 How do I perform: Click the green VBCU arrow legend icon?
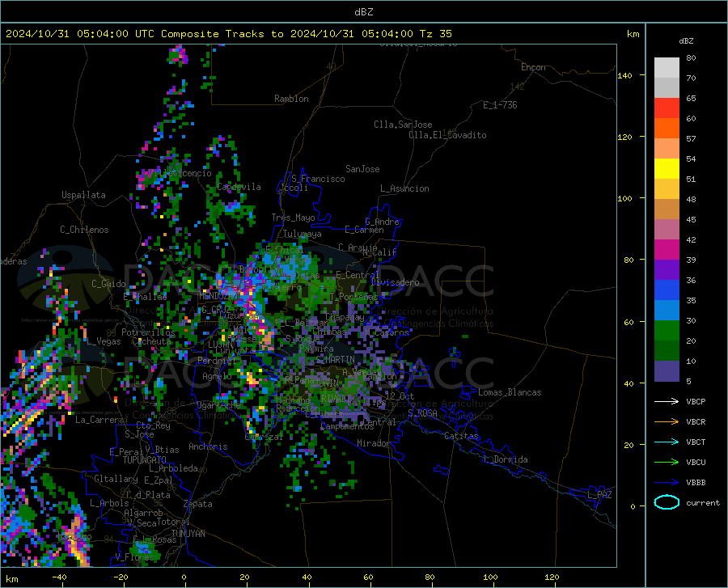click(667, 463)
